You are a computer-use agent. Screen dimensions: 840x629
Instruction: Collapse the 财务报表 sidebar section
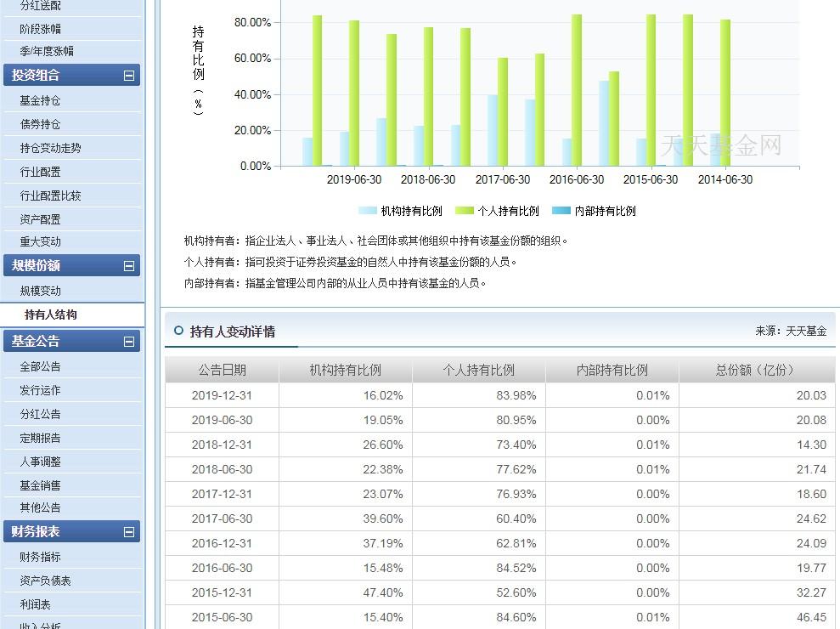(128, 531)
